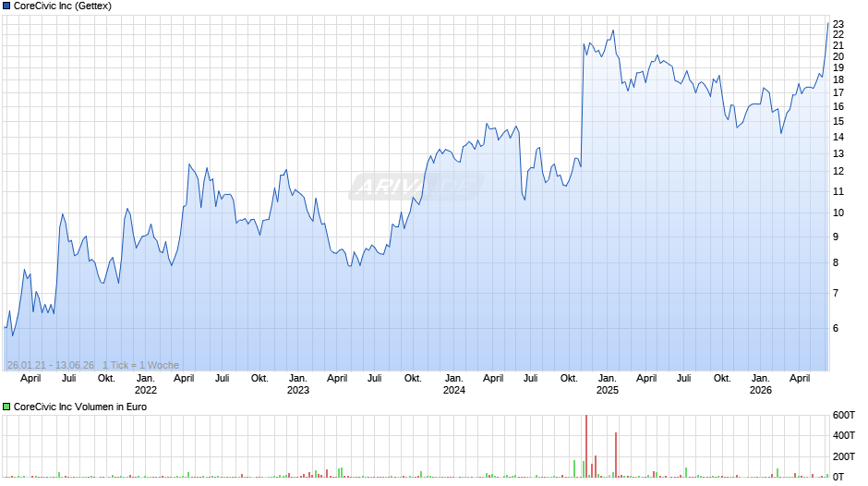Click the volume axis label 0T

pyautogui.click(x=838, y=477)
